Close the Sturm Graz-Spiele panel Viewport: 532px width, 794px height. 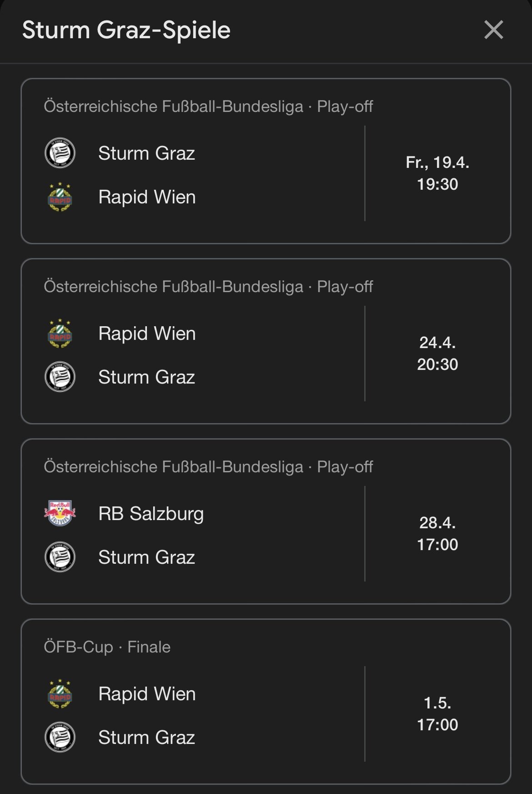494,30
